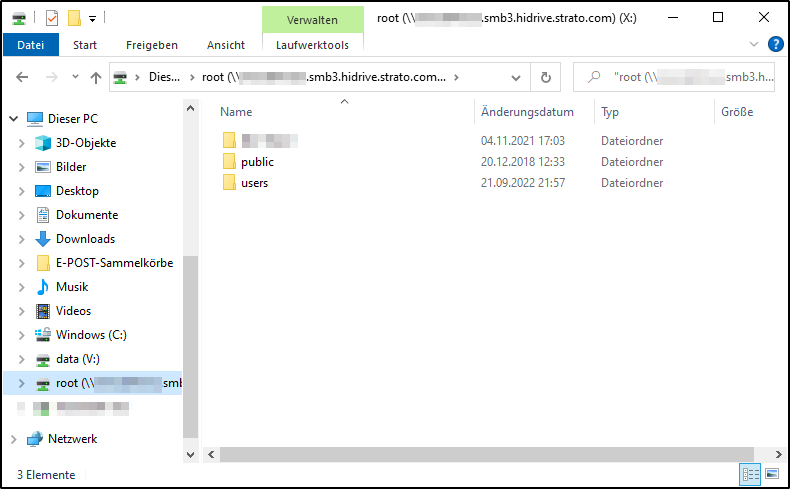Sort by the Name column header
790x489 pixels.
click(236, 112)
